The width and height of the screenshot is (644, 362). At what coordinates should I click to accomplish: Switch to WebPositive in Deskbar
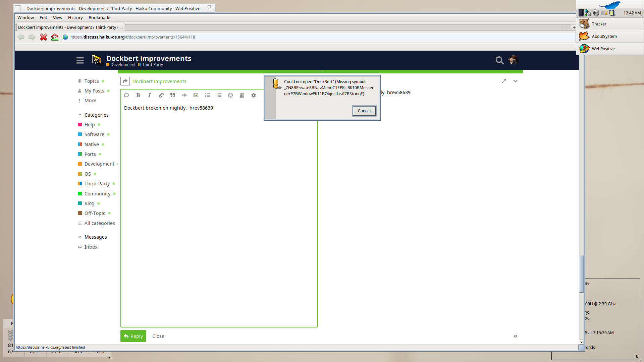[610, 49]
